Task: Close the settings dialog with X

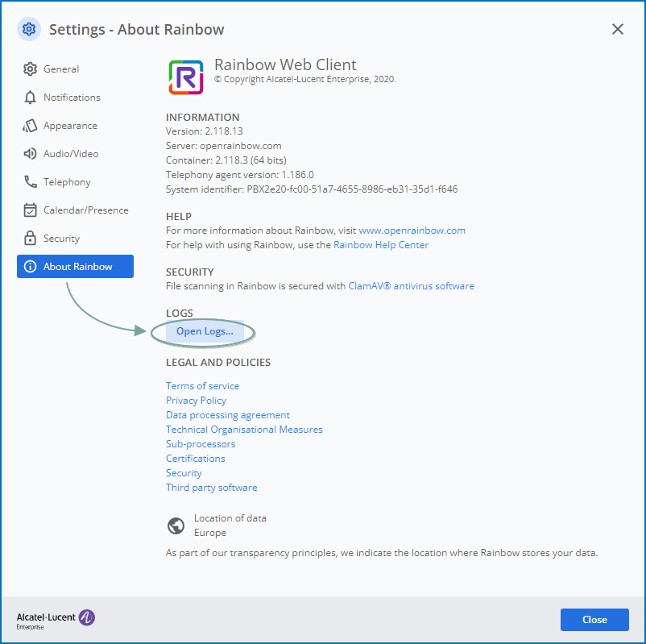Action: coord(618,30)
